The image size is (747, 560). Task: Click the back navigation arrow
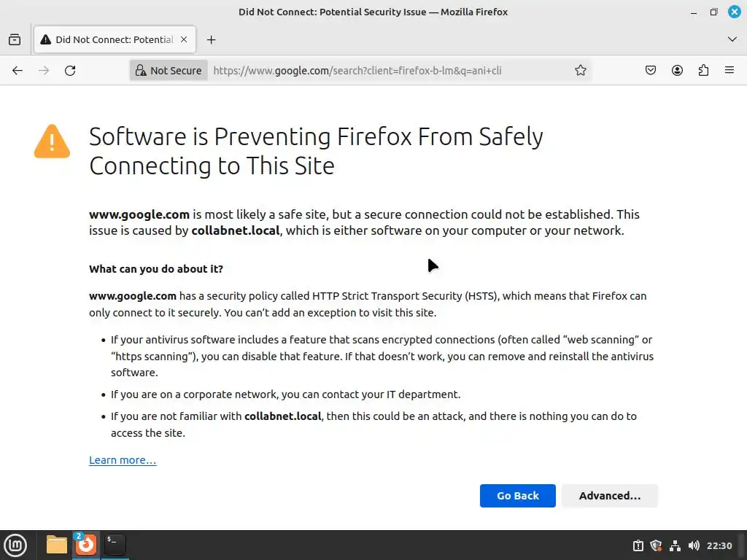18,71
